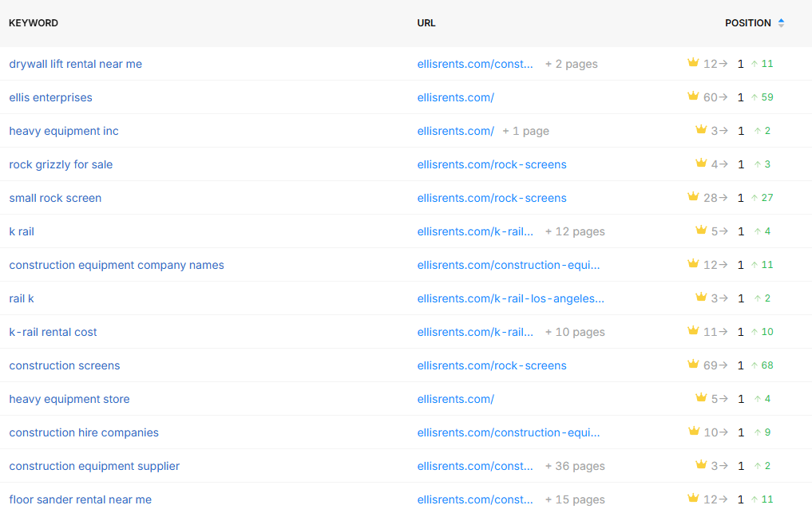Viewport: 812px width, 513px height.
Task: Click the KEYWORD column header
Action: (x=34, y=23)
